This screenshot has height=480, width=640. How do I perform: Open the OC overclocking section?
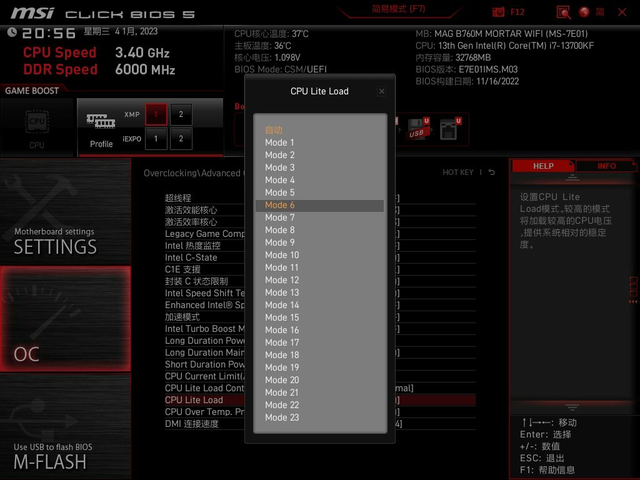[x=65, y=319]
